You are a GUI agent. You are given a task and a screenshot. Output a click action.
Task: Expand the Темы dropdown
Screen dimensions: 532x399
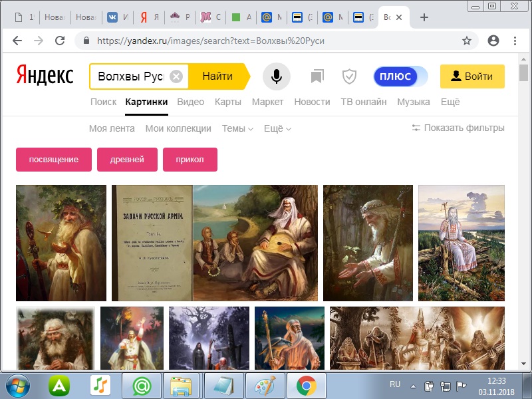coord(237,128)
